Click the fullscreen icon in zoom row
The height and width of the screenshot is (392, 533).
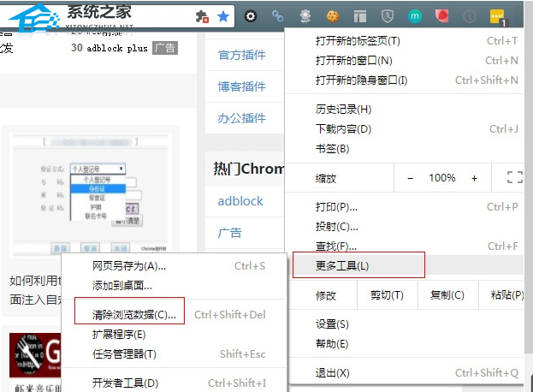tap(515, 177)
